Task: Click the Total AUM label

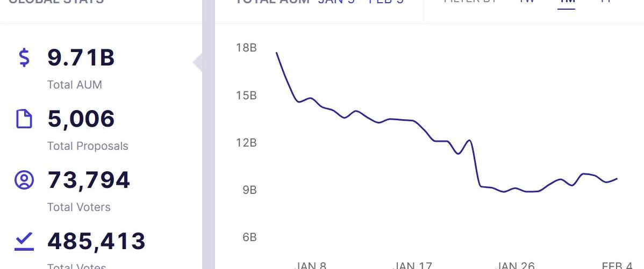Action: [x=75, y=85]
